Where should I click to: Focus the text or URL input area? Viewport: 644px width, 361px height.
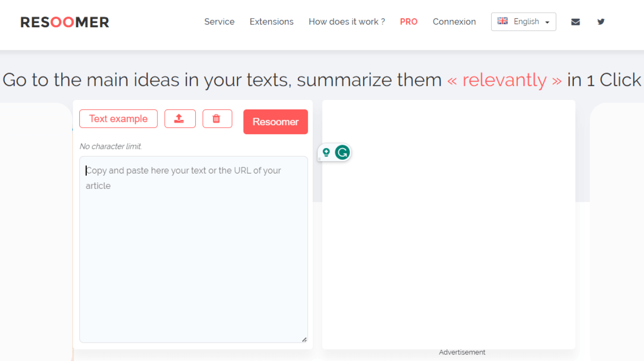tap(193, 249)
